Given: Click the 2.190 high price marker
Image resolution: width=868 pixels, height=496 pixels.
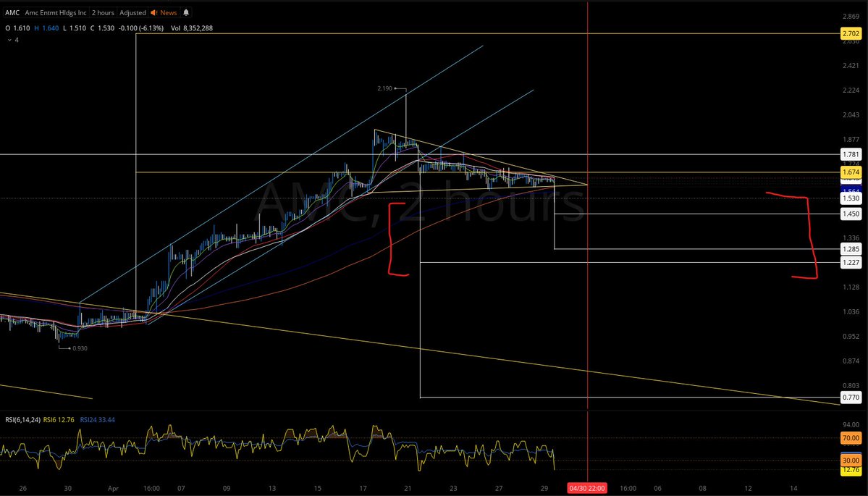Looking at the screenshot, I should click(x=384, y=88).
